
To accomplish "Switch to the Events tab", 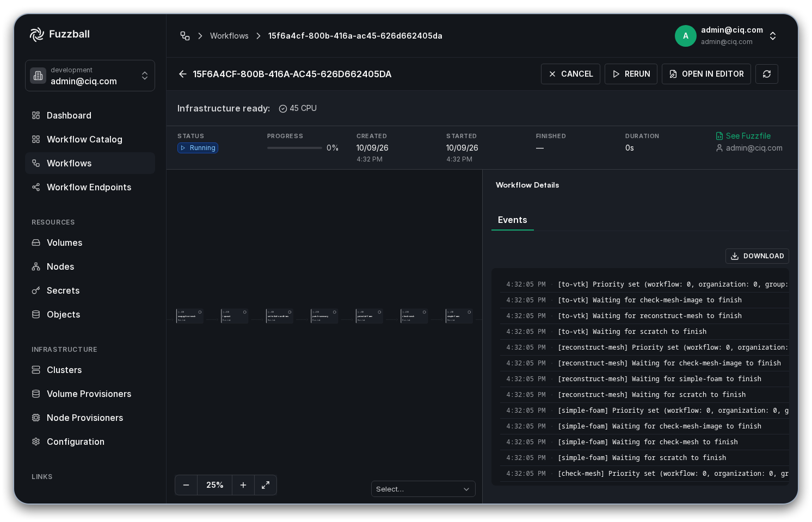I will point(512,220).
